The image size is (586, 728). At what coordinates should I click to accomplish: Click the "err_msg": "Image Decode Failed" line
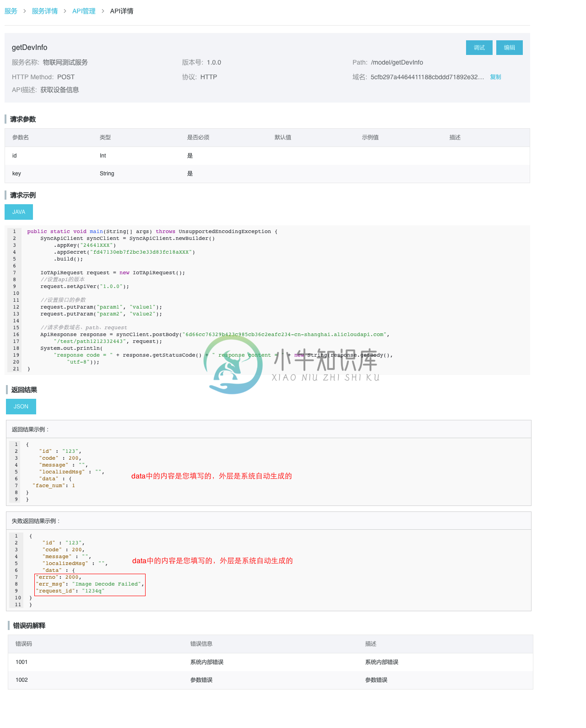(x=90, y=584)
